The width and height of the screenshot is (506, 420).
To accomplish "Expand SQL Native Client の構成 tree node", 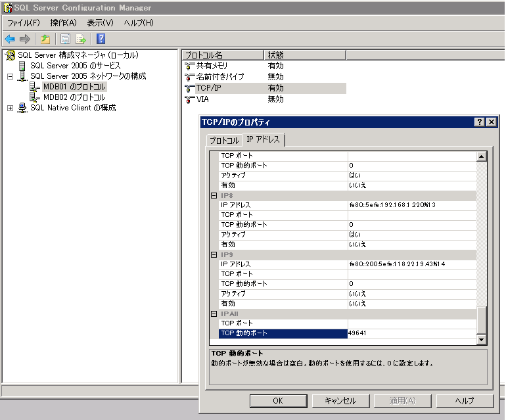I will pyautogui.click(x=10, y=108).
